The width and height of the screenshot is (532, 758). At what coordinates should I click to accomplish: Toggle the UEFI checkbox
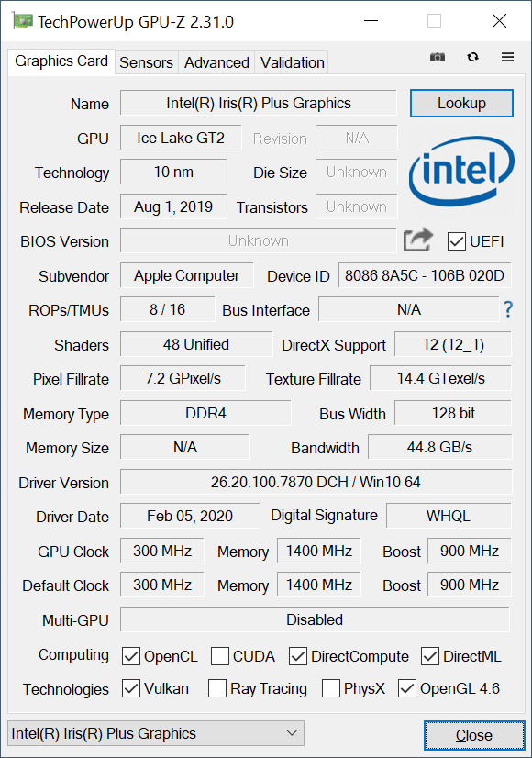pos(456,241)
